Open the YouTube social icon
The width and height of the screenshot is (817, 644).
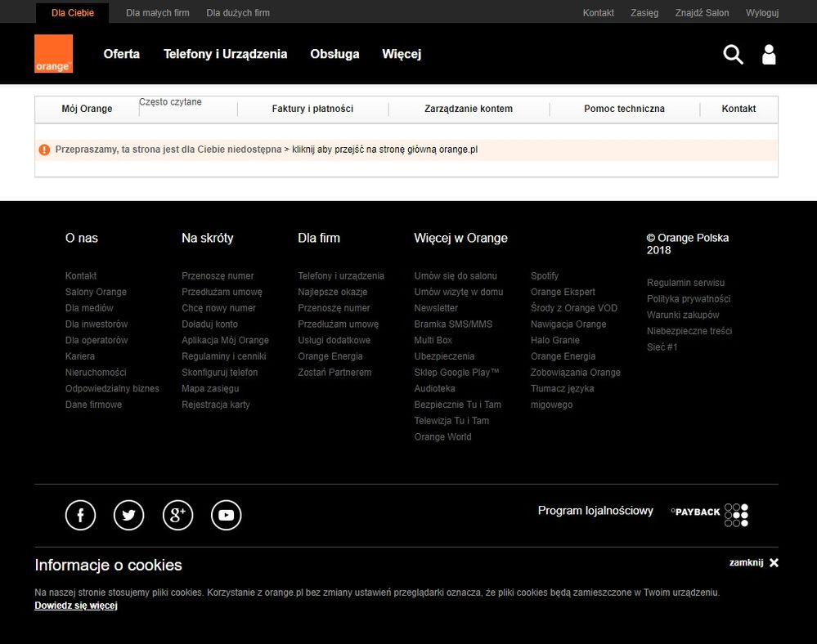[x=227, y=515]
